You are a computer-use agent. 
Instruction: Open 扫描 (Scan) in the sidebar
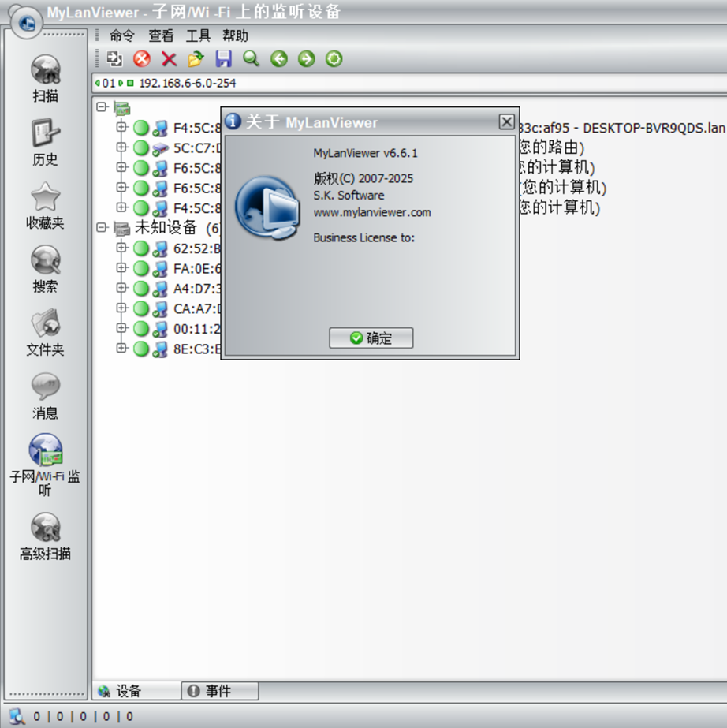(46, 78)
